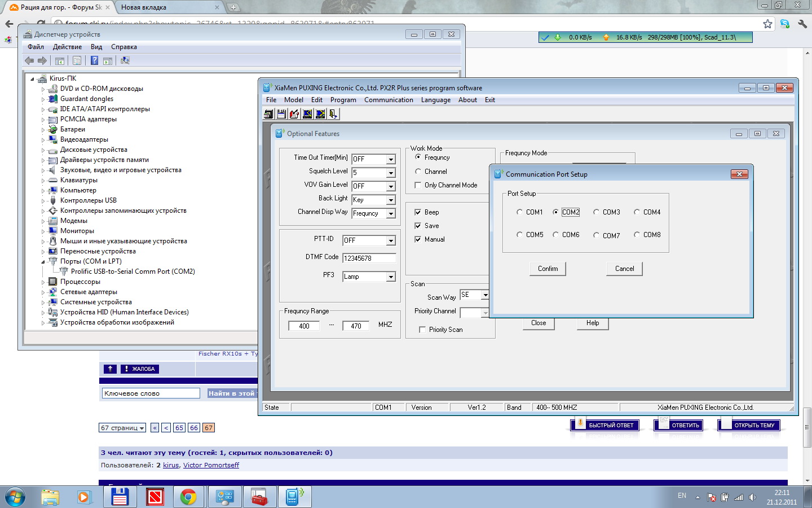The width and height of the screenshot is (812, 508).
Task: Click the action pane icon in Device Manager toolbar
Action: click(108, 60)
